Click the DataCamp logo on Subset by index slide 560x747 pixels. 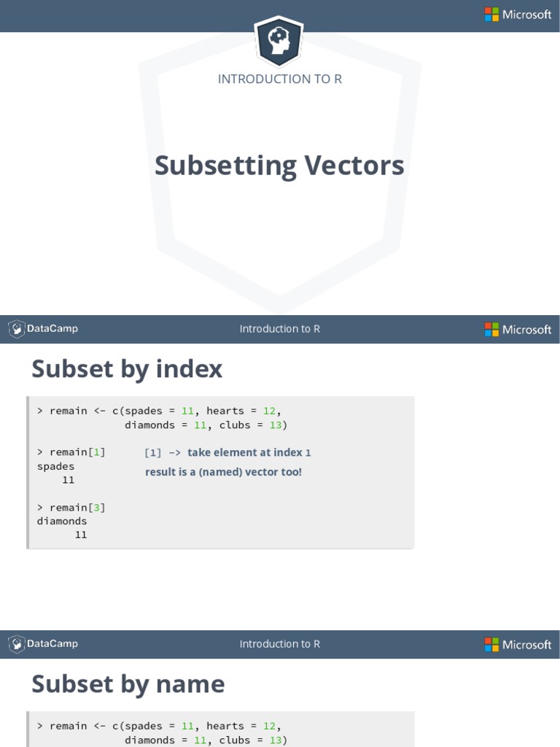[43, 329]
